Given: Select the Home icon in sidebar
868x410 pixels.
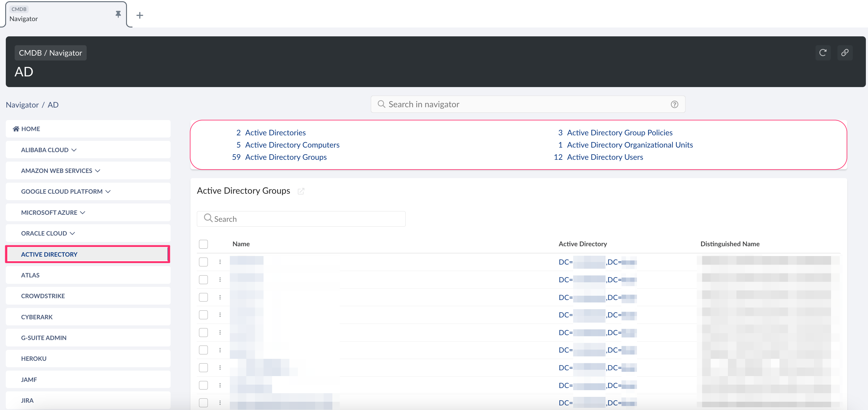Looking at the screenshot, I should tap(16, 128).
